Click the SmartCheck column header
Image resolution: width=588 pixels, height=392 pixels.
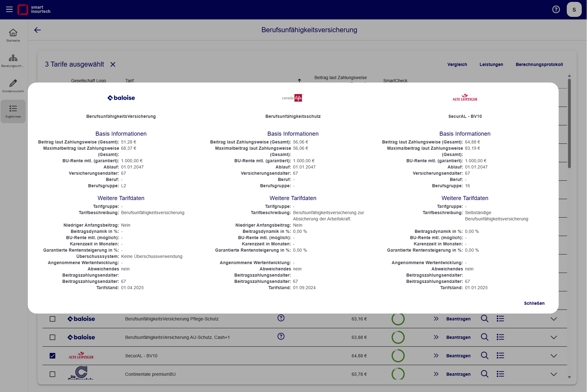click(x=395, y=81)
